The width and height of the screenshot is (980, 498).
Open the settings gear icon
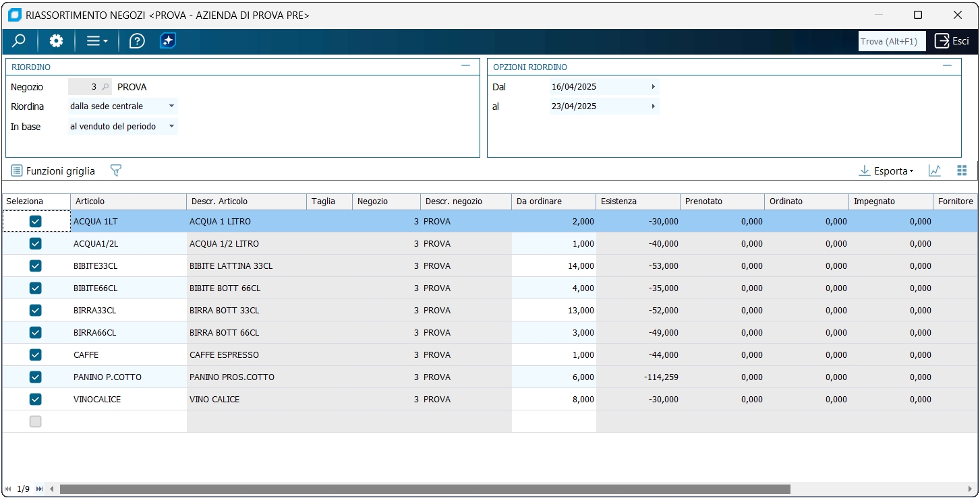click(x=56, y=41)
